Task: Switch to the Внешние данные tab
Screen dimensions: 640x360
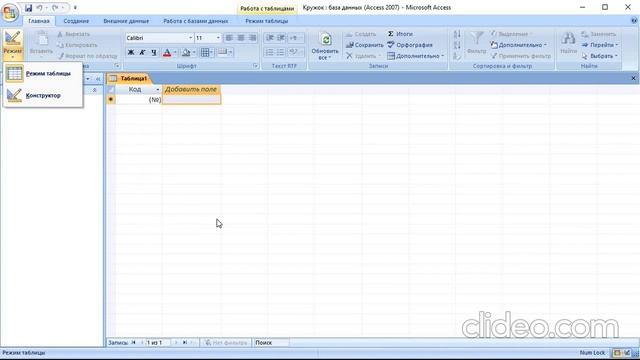Action: pos(126,21)
